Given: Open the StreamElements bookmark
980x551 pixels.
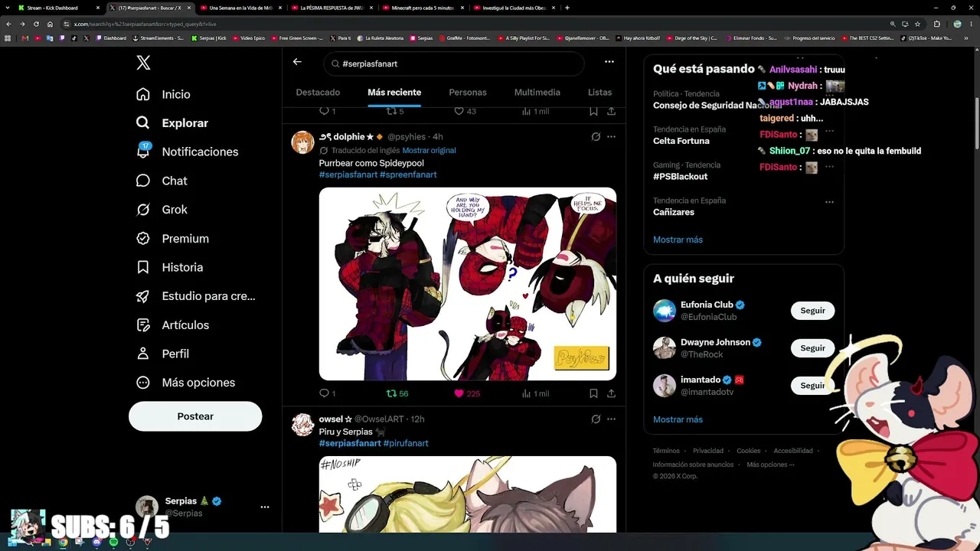Looking at the screenshot, I should tap(158, 37).
